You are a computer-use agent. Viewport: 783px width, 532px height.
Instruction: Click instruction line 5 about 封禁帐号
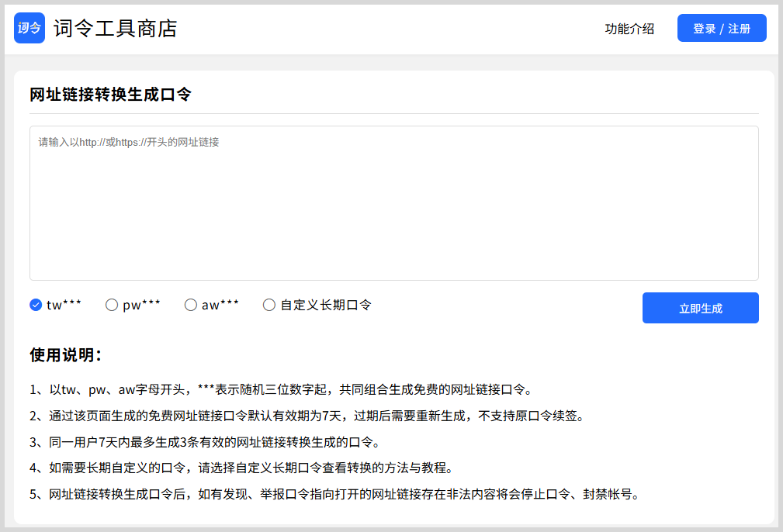(x=334, y=494)
